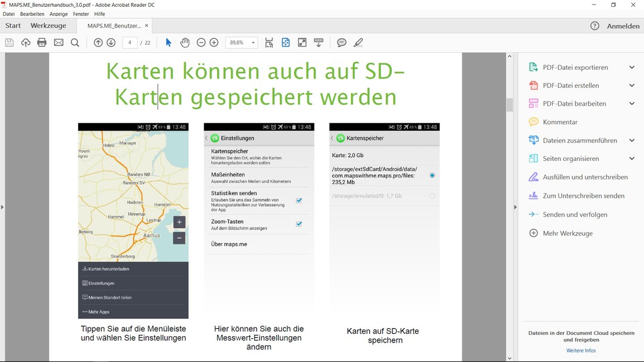The width and height of the screenshot is (644, 362).
Task: Go to next page arrow
Action: click(111, 42)
